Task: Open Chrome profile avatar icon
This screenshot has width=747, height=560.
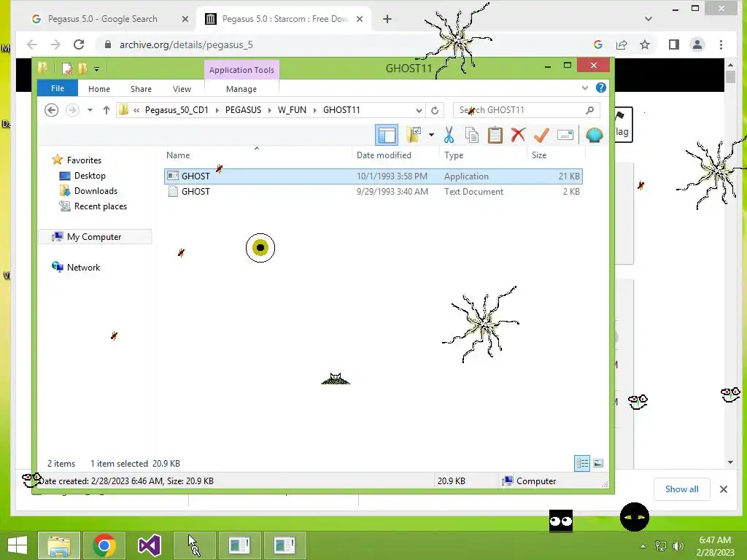Action: (697, 44)
